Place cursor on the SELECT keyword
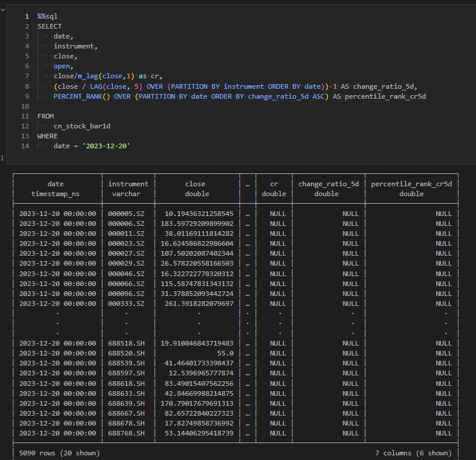 click(x=49, y=26)
